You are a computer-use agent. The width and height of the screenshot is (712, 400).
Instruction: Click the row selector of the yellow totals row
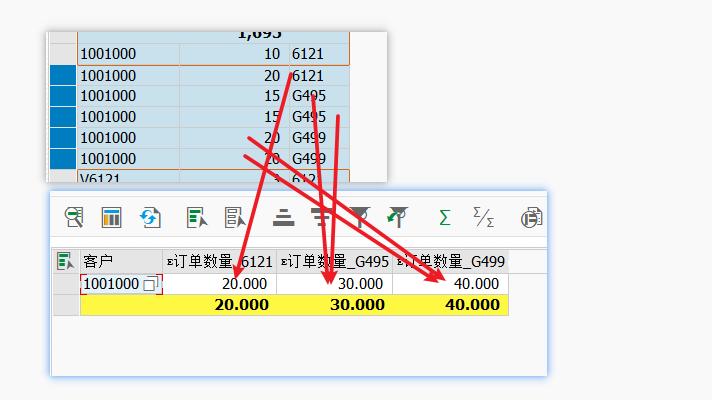tap(66, 305)
